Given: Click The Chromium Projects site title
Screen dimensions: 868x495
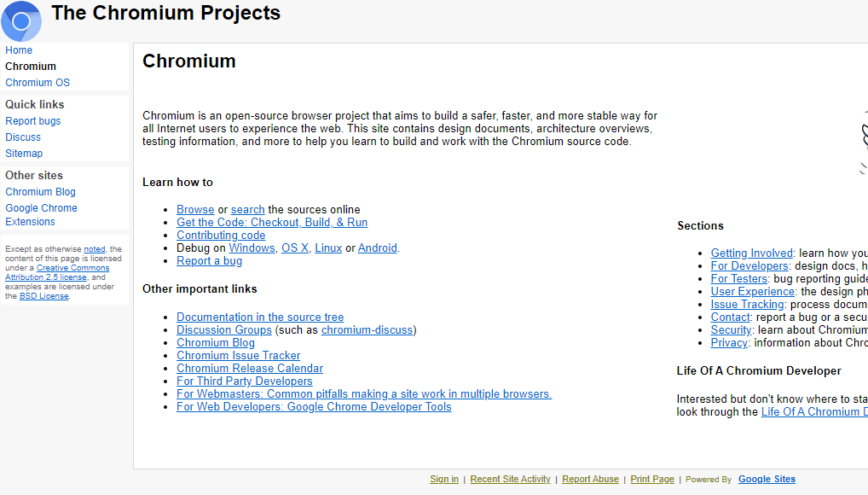Looking at the screenshot, I should point(166,13).
